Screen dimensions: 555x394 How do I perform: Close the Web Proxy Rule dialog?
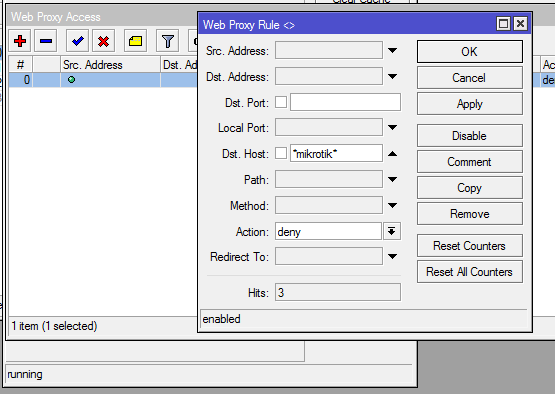[520, 24]
